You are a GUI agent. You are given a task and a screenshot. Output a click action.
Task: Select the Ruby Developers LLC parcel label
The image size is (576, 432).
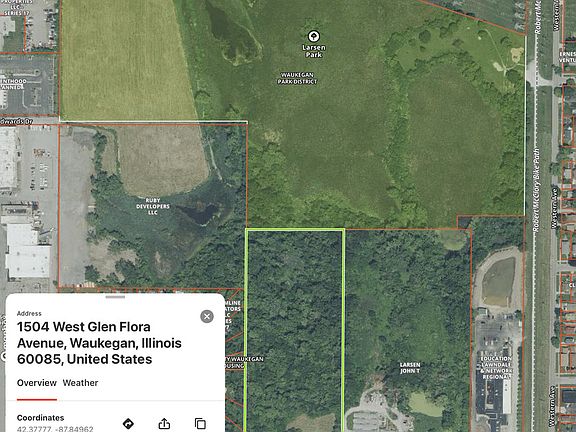(153, 206)
